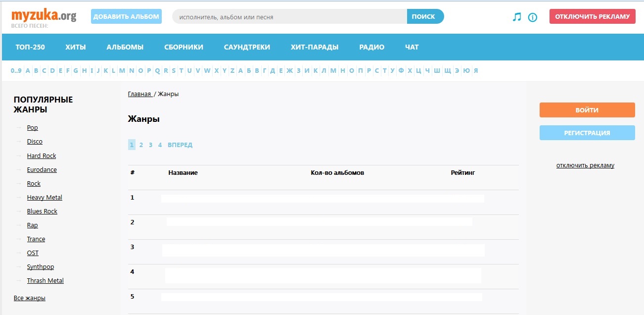Open Pop genre link

[x=32, y=128]
